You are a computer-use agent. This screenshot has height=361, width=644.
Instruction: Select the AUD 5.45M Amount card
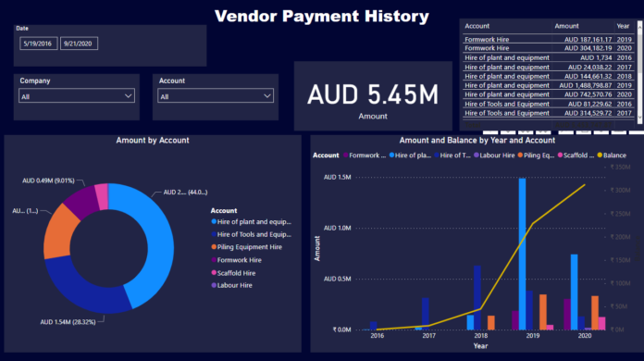pyautogui.click(x=373, y=95)
